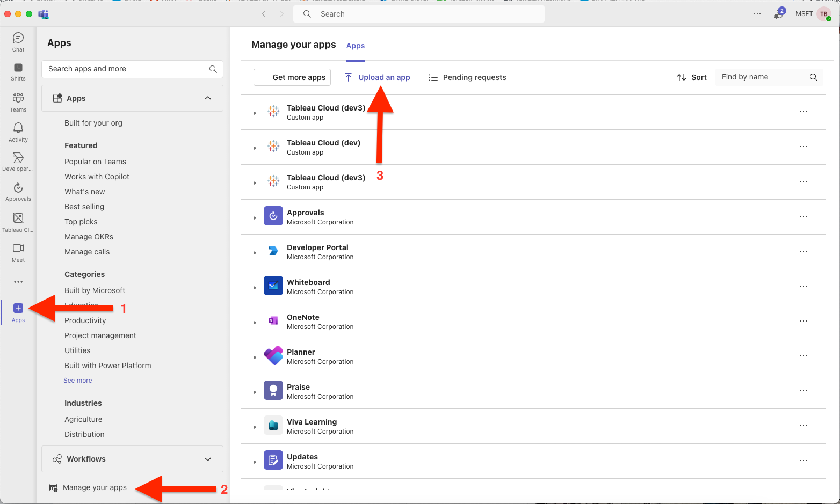Open more options for Developer Portal app
The width and height of the screenshot is (840, 504).
point(803,251)
